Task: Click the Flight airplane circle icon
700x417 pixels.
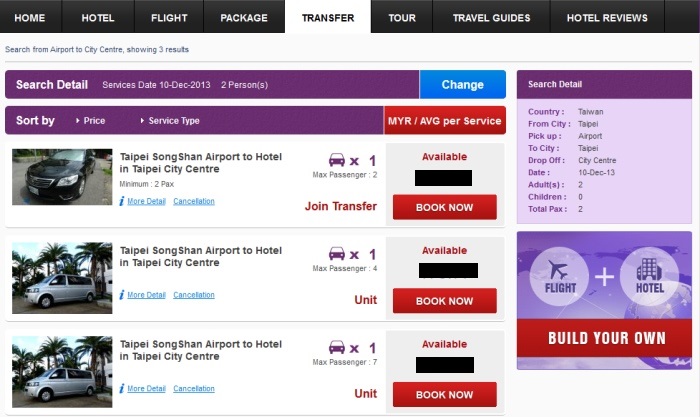Action: [559, 277]
